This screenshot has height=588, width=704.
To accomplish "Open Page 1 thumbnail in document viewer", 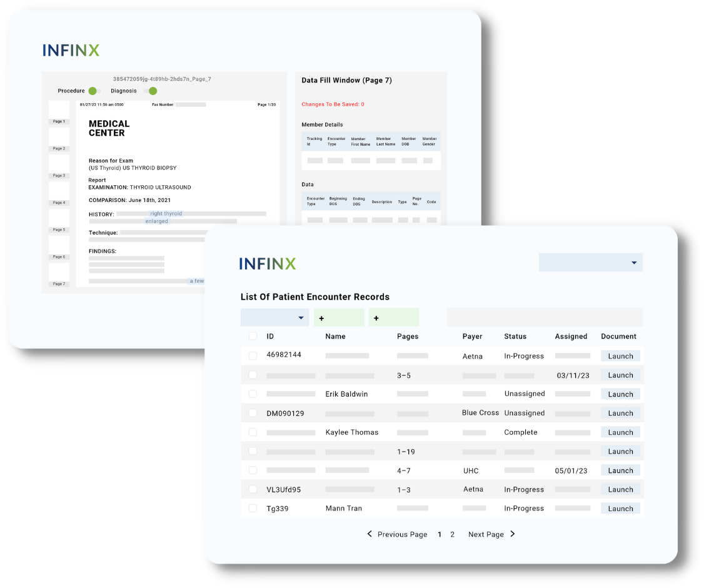I will click(x=59, y=113).
